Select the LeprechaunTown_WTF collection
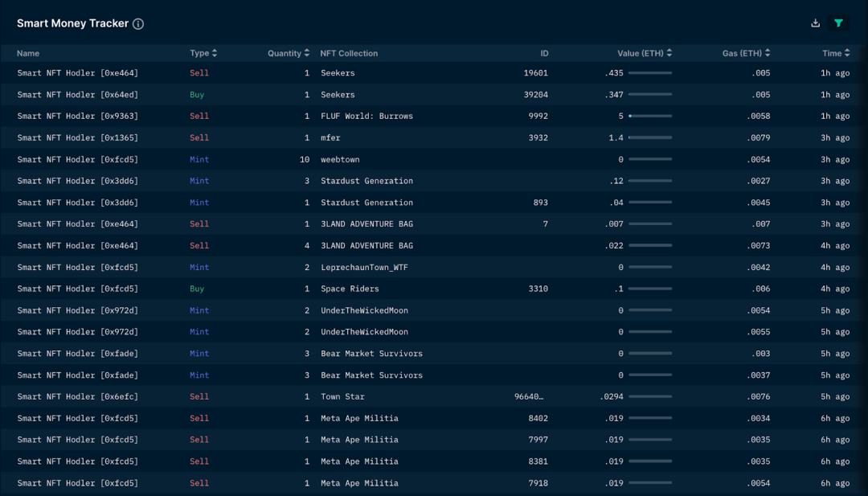868x496 pixels. [x=364, y=268]
